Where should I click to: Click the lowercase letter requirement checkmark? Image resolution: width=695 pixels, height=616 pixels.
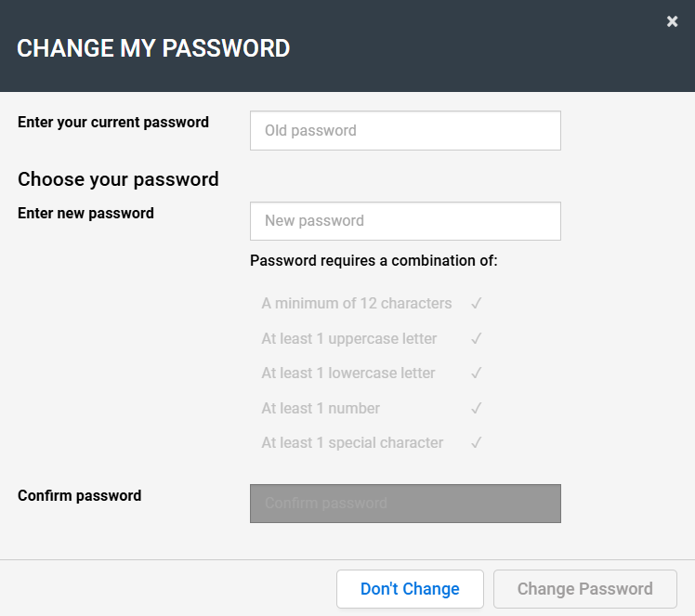(x=476, y=374)
